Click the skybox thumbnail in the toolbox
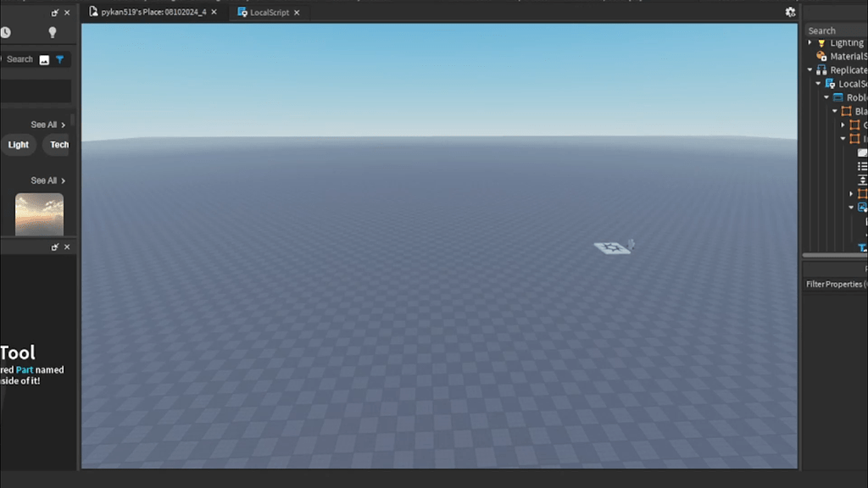The height and width of the screenshot is (488, 868). [38, 212]
